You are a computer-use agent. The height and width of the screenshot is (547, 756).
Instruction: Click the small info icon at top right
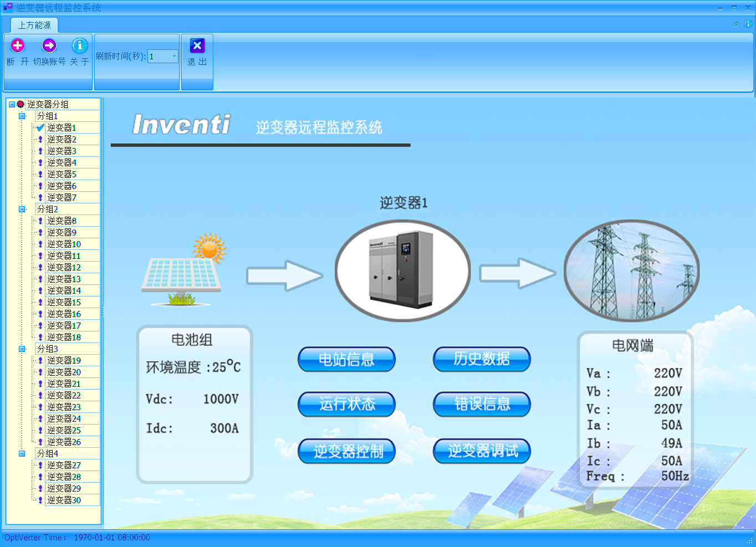click(x=748, y=24)
